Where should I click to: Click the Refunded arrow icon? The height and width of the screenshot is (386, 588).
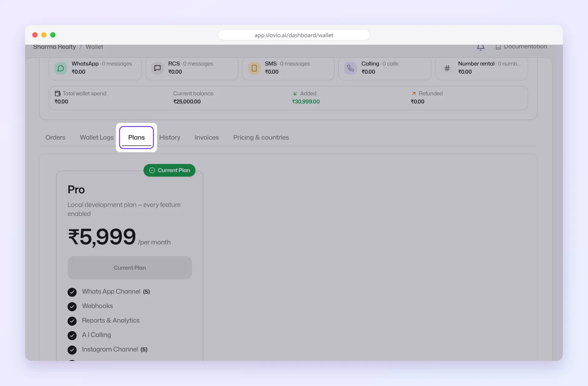[x=414, y=94]
